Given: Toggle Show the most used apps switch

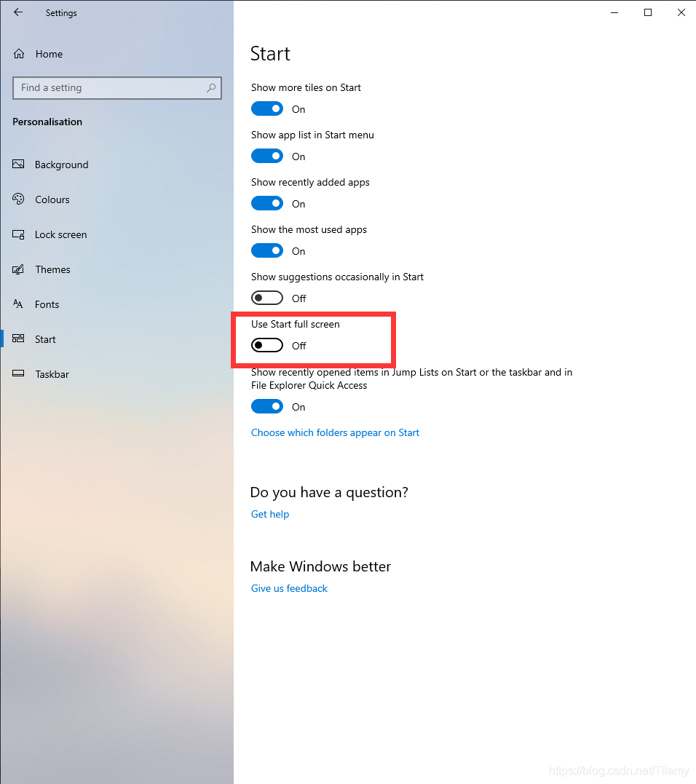Looking at the screenshot, I should (x=267, y=250).
